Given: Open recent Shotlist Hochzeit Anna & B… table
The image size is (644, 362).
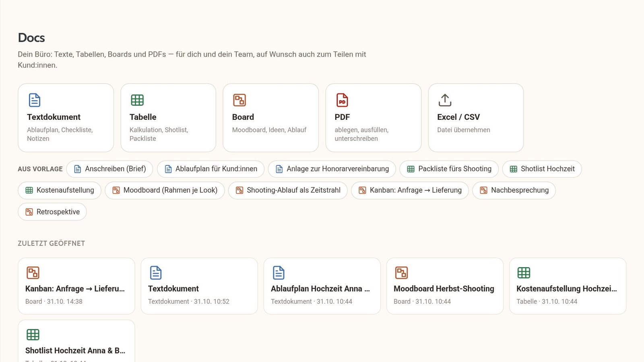Looking at the screenshot, I should pos(76,341).
